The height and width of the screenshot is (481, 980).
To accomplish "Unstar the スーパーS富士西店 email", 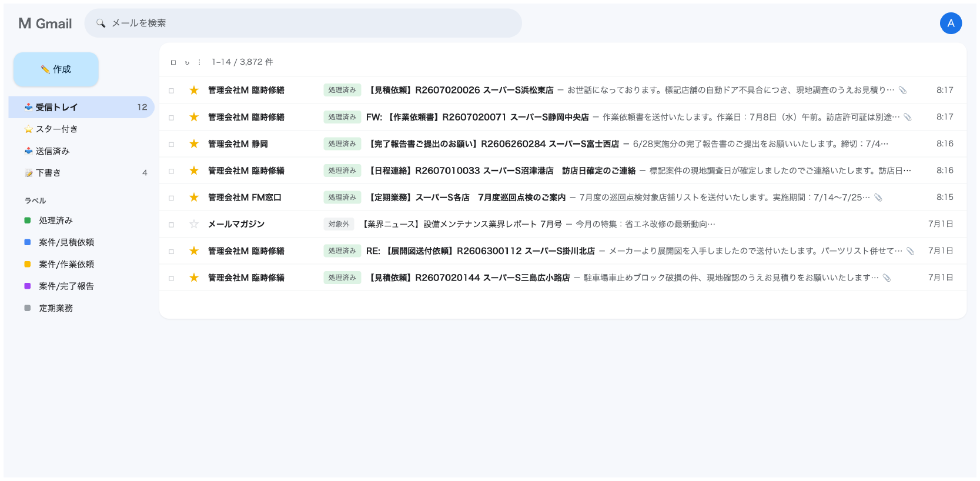I will click(x=194, y=143).
